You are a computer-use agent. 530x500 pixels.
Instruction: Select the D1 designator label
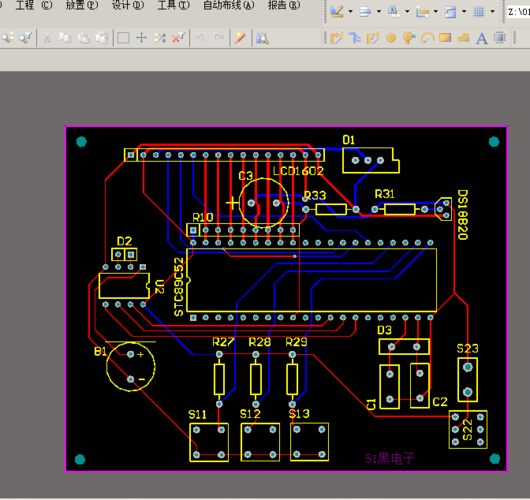349,140
